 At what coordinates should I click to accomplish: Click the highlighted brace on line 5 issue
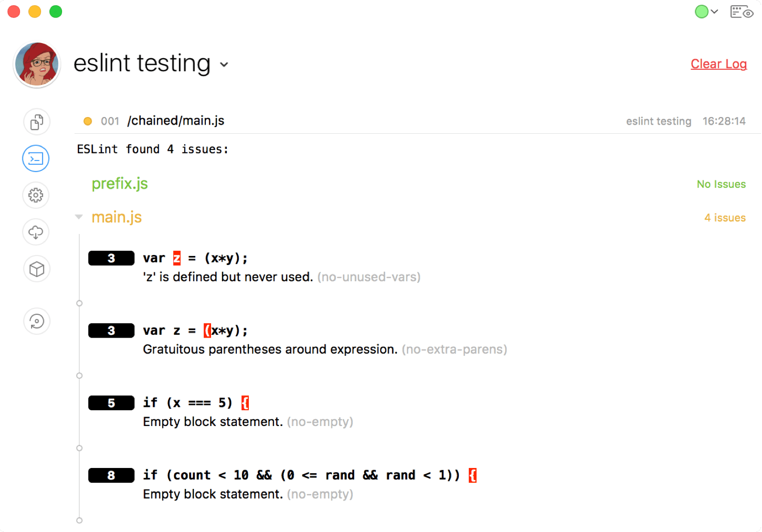point(245,403)
